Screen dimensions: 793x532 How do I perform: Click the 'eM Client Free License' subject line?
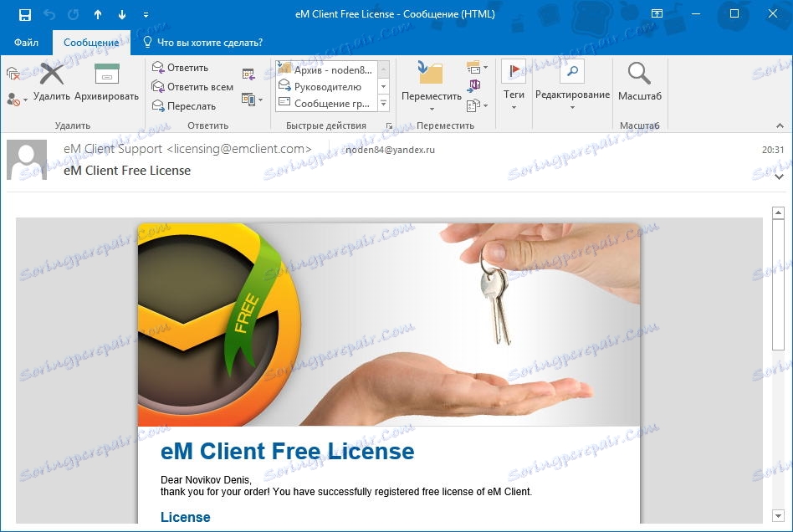click(x=127, y=171)
